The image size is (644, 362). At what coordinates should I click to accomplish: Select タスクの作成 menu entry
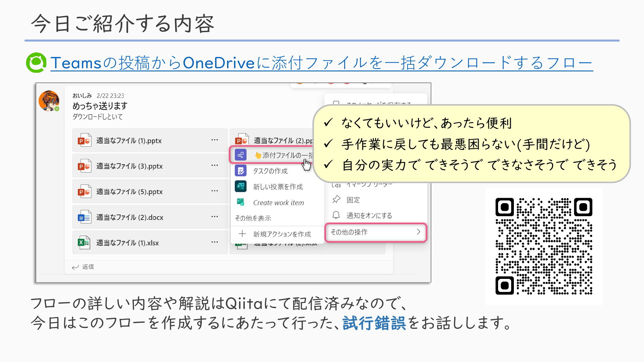pyautogui.click(x=277, y=171)
